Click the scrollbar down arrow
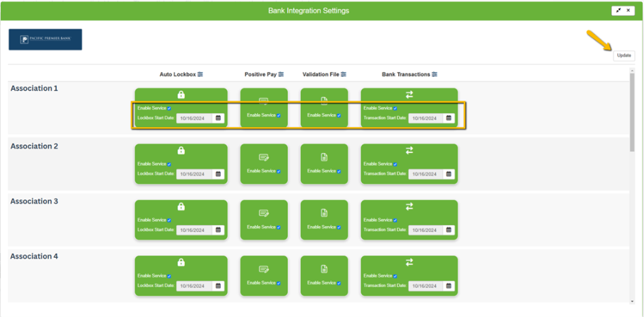The height and width of the screenshot is (317, 644). [632, 301]
